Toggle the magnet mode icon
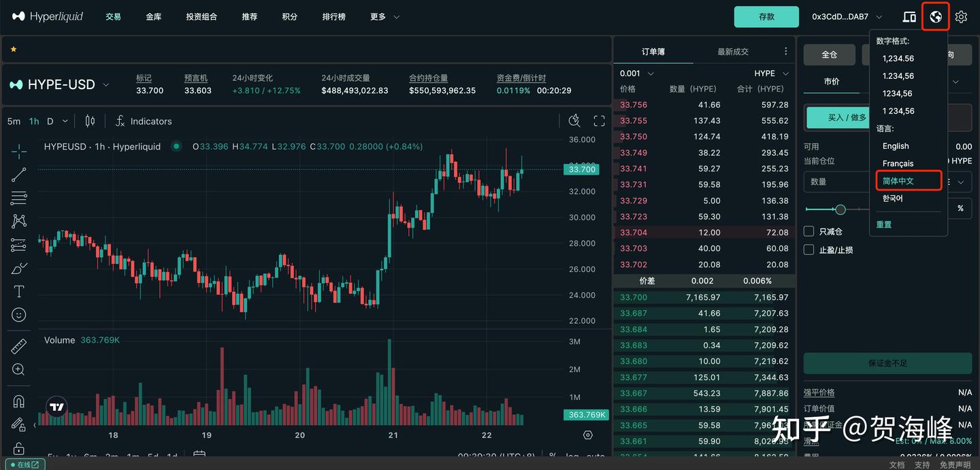Viewport: 980px width, 470px height. click(19, 401)
